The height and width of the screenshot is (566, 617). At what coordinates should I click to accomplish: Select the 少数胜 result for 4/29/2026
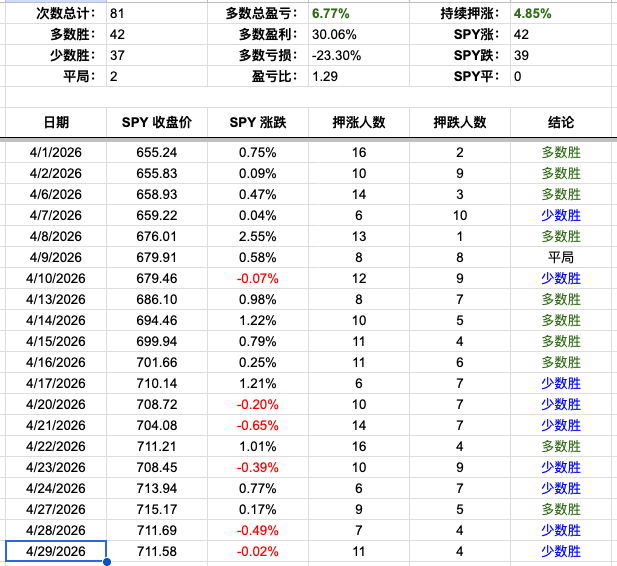click(x=561, y=551)
